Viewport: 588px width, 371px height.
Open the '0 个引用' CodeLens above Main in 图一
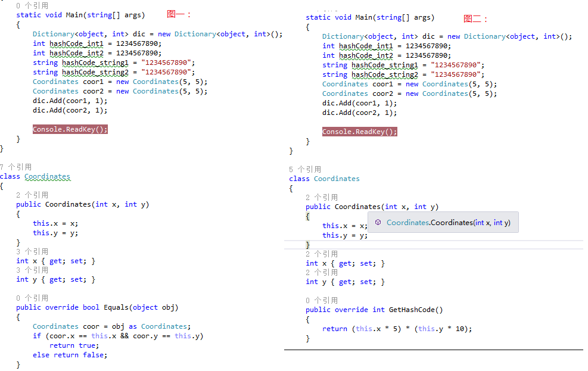point(32,5)
